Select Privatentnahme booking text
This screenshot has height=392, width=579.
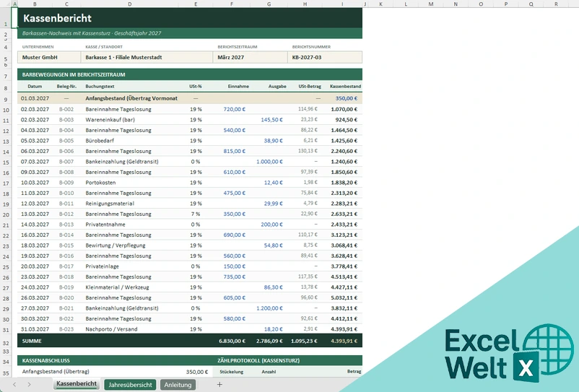pos(105,225)
